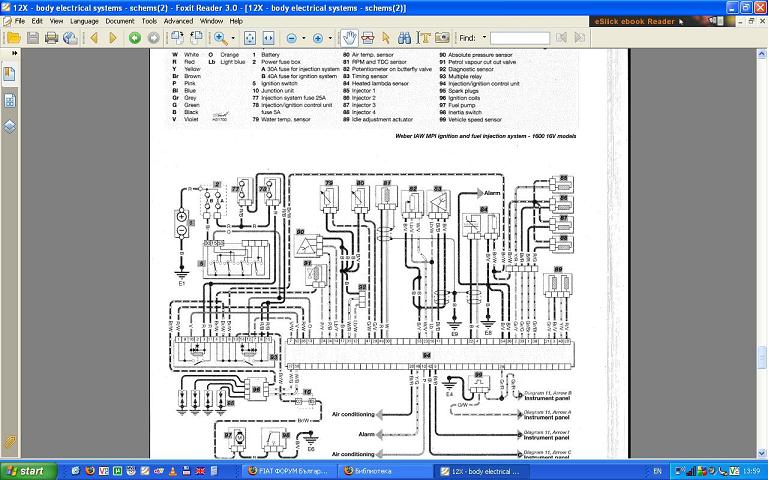
Task: Go to previous page arrow
Action: tap(93, 38)
